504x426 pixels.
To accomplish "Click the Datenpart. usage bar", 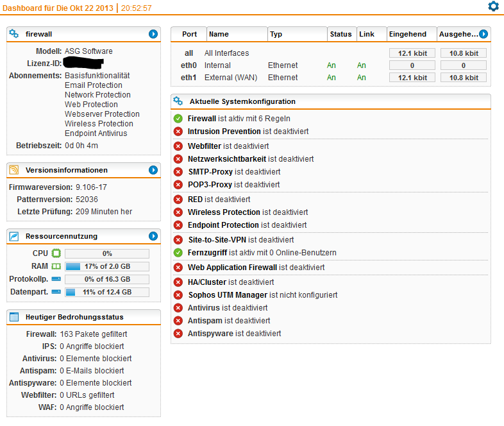I will click(106, 292).
